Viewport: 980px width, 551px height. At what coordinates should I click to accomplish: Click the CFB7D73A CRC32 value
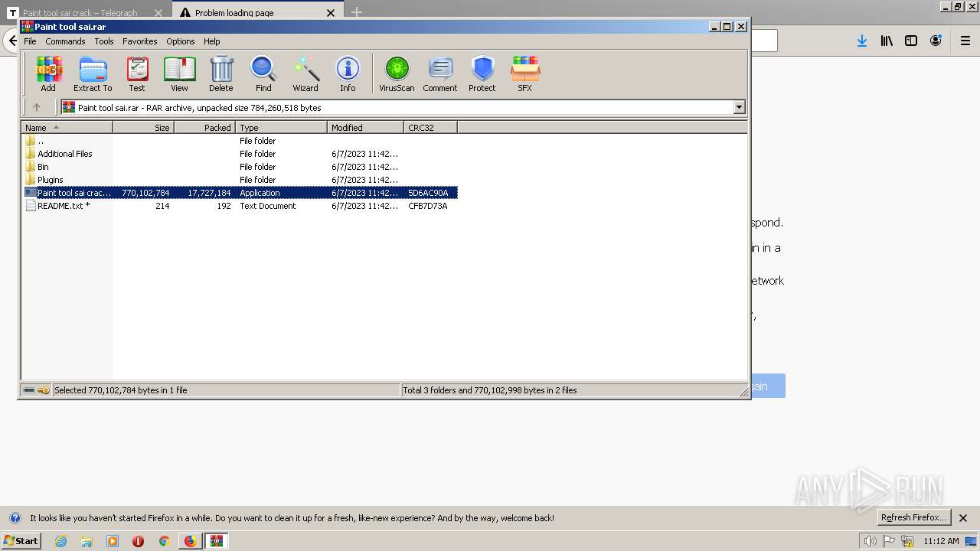428,206
